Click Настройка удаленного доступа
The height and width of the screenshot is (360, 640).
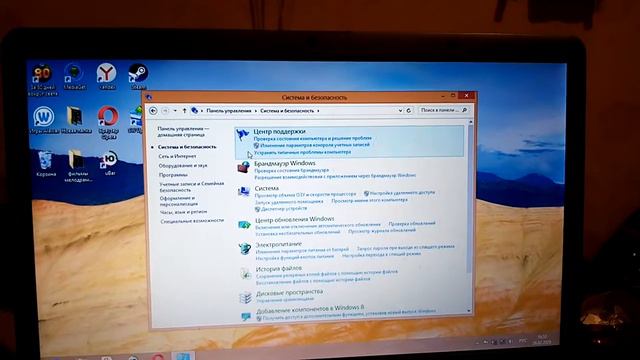tap(402, 193)
